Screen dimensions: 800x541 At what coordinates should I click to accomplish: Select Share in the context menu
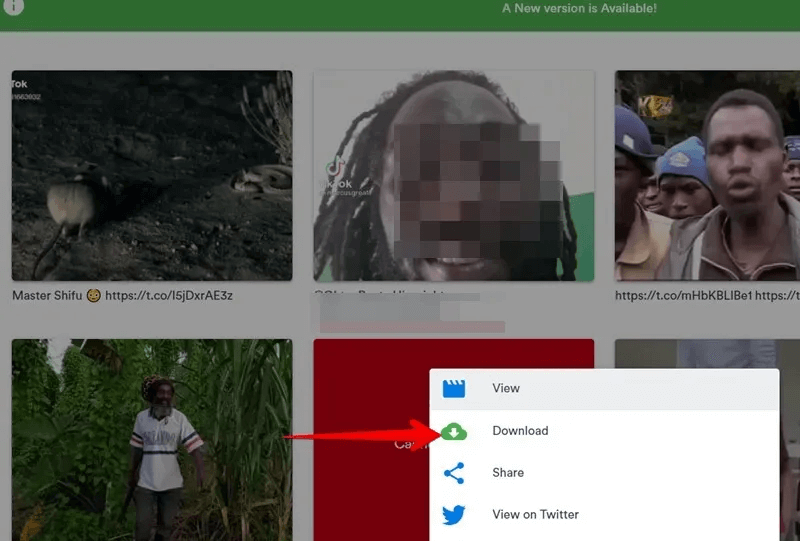click(x=508, y=473)
